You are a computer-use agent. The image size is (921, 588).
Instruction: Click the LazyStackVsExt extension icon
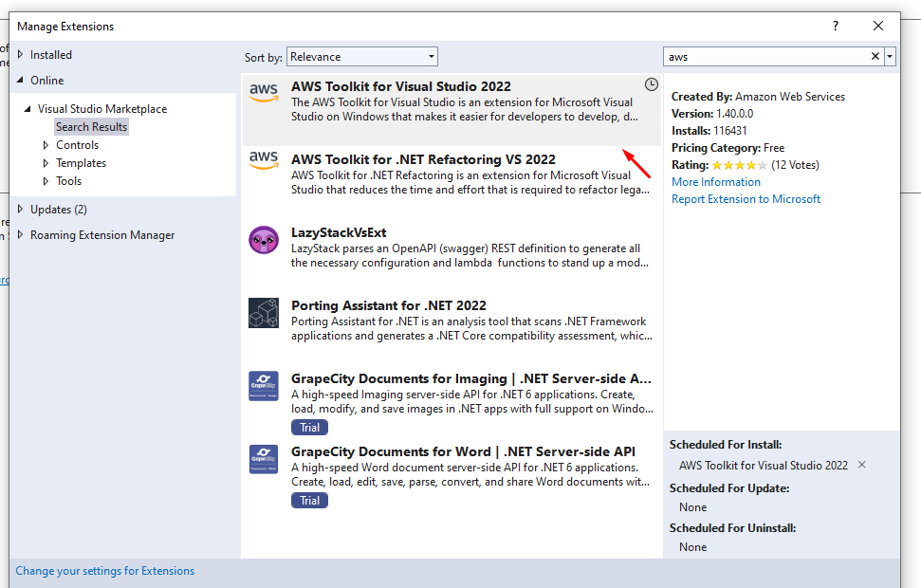click(x=264, y=240)
